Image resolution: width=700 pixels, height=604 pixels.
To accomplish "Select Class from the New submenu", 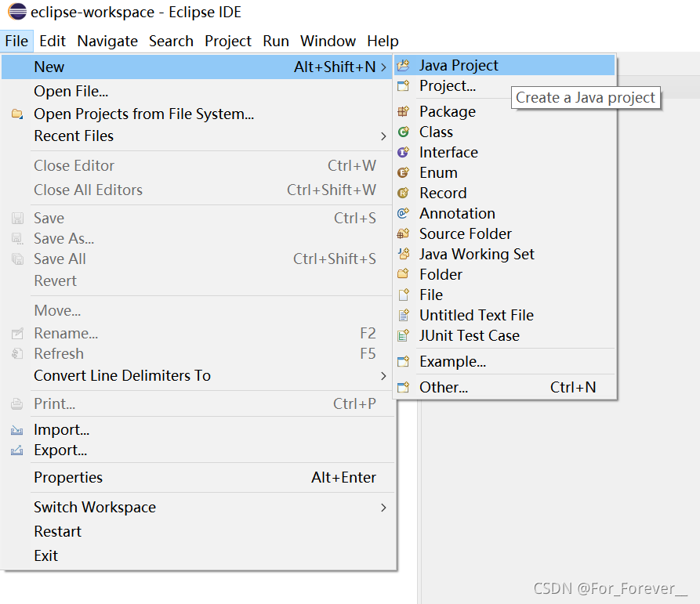I will (505, 132).
